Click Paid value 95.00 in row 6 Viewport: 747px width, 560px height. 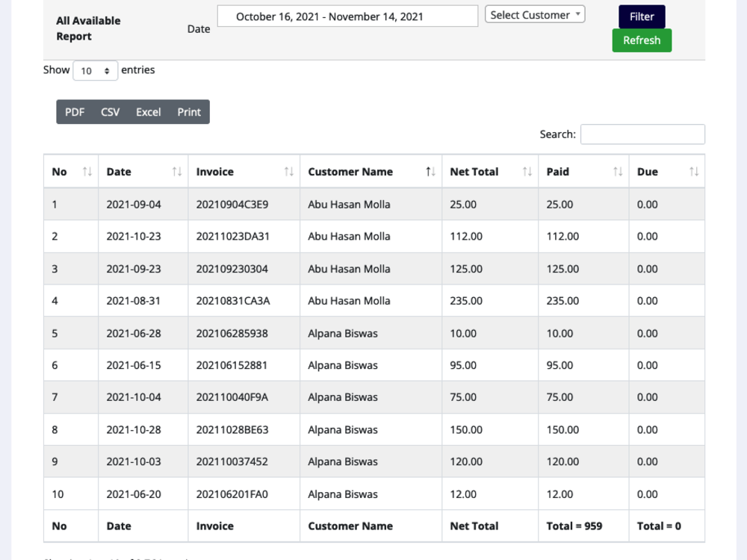[x=560, y=365]
